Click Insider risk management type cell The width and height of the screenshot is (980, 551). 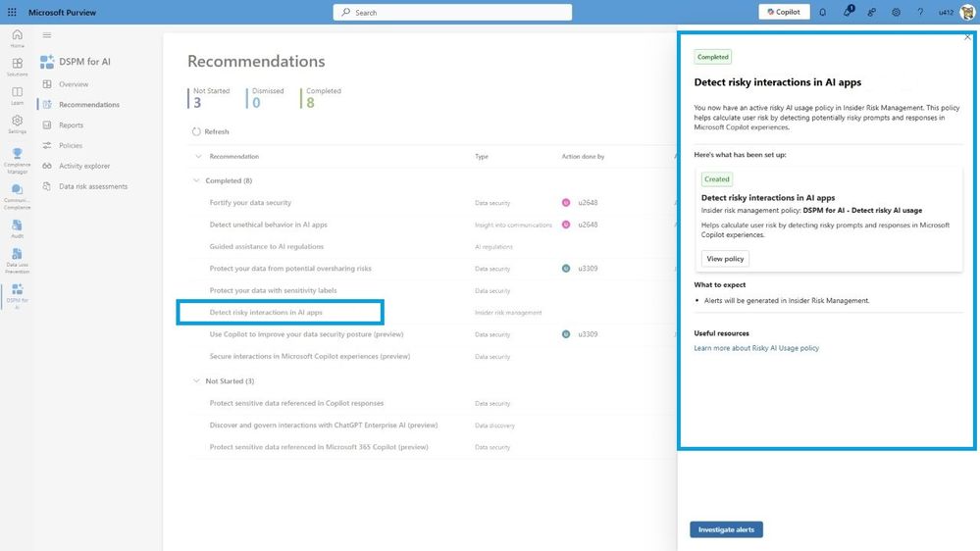508,313
